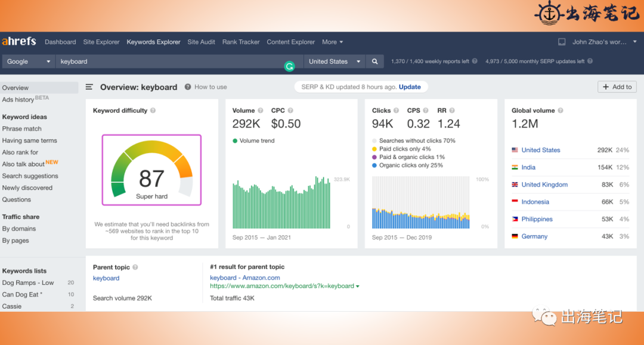Open Site Explorer from top navigation
This screenshot has height=345, width=644.
tap(101, 42)
